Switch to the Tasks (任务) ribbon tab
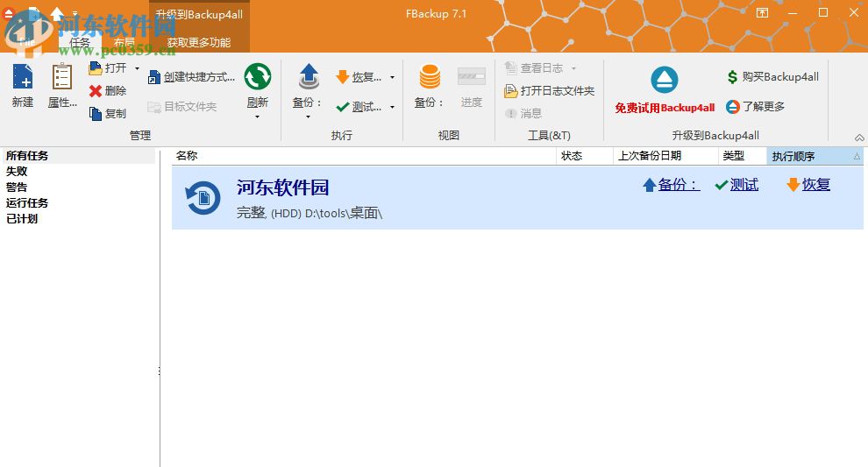 (80, 42)
